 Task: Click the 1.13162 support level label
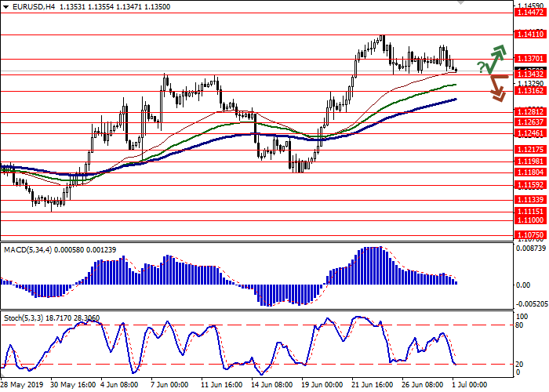[x=530, y=91]
